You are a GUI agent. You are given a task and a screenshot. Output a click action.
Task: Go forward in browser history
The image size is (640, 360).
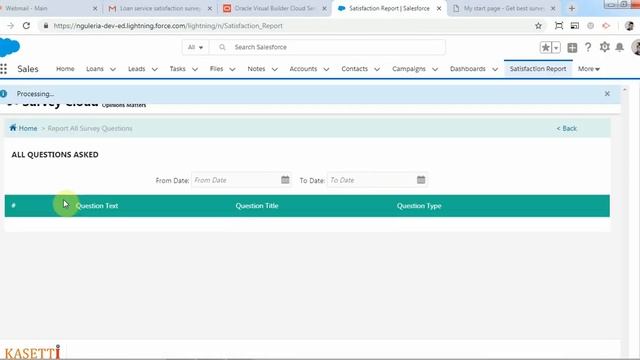tap(11, 26)
